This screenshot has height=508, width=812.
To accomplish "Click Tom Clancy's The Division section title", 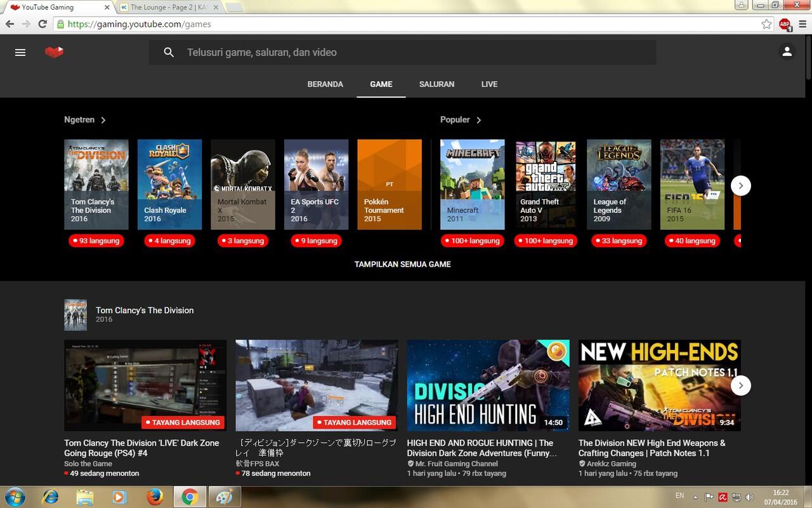I will tap(145, 310).
